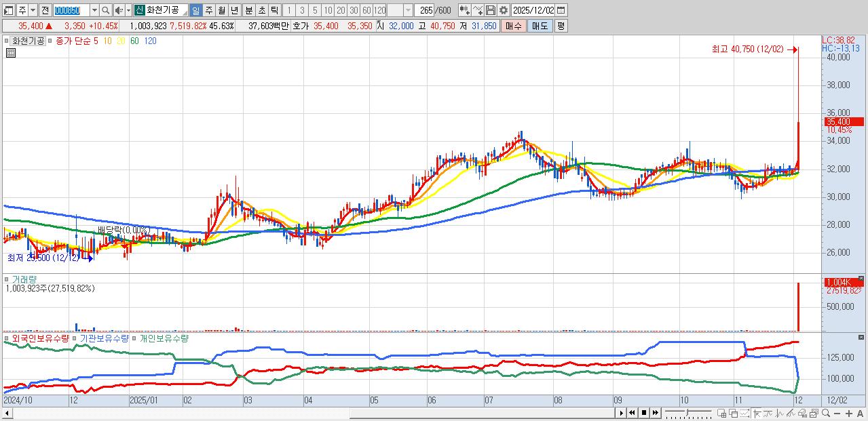Image resolution: width=868 pixels, height=421 pixels.
Task: Select the 일 (daily) period toggle
Action: [195, 10]
